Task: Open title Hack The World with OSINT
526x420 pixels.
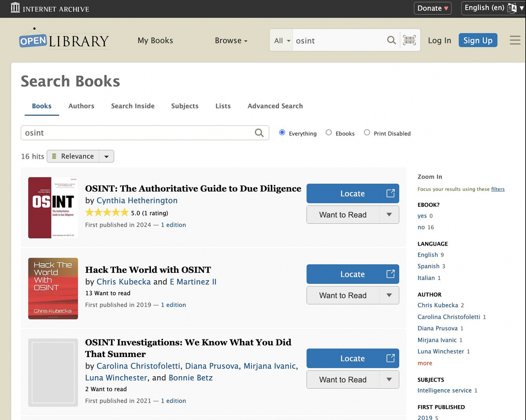Action: point(148,270)
